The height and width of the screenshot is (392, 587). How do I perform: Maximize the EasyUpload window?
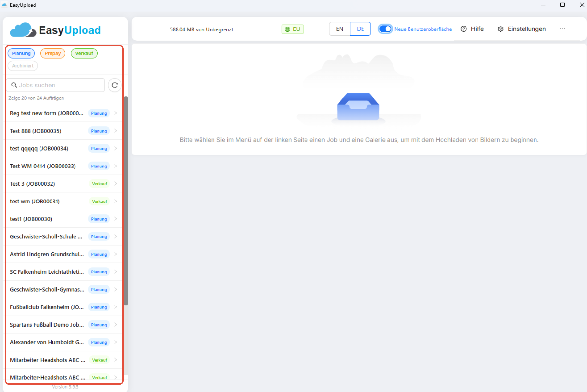[562, 5]
